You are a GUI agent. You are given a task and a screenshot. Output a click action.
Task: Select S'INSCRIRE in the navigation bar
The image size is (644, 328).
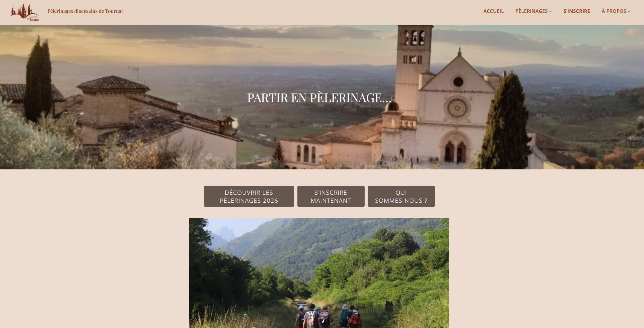[576, 11]
